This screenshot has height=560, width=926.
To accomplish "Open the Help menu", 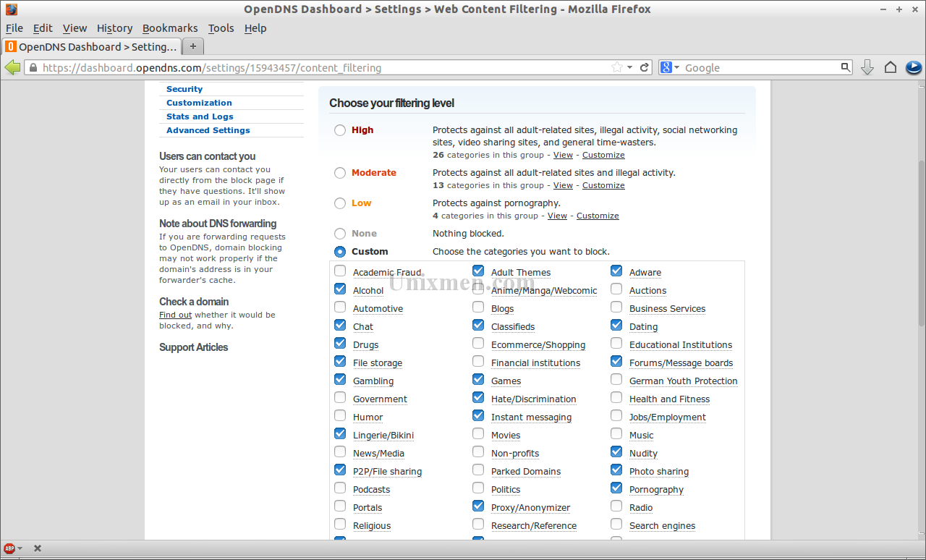I will pos(255,28).
